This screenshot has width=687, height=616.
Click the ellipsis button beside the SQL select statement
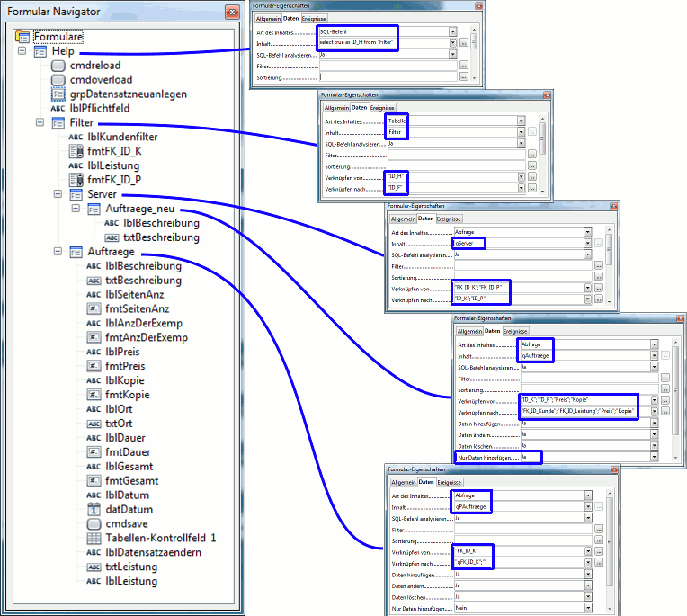coord(464,42)
